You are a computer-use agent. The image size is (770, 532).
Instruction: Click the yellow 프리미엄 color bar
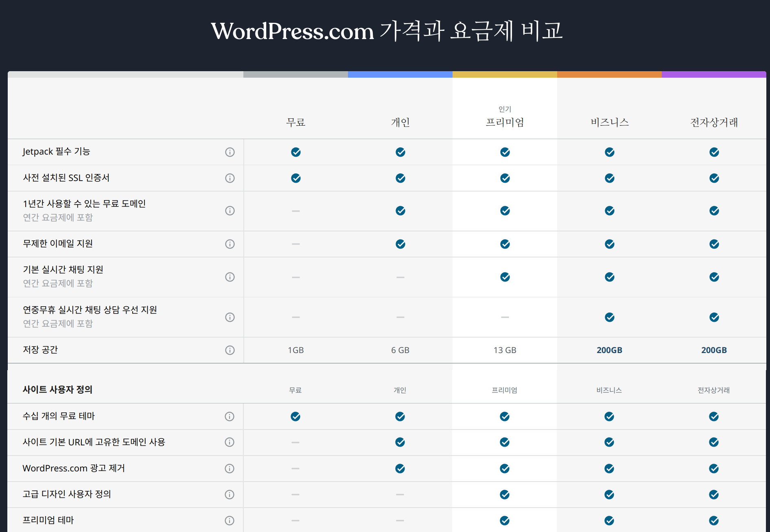[x=505, y=74]
